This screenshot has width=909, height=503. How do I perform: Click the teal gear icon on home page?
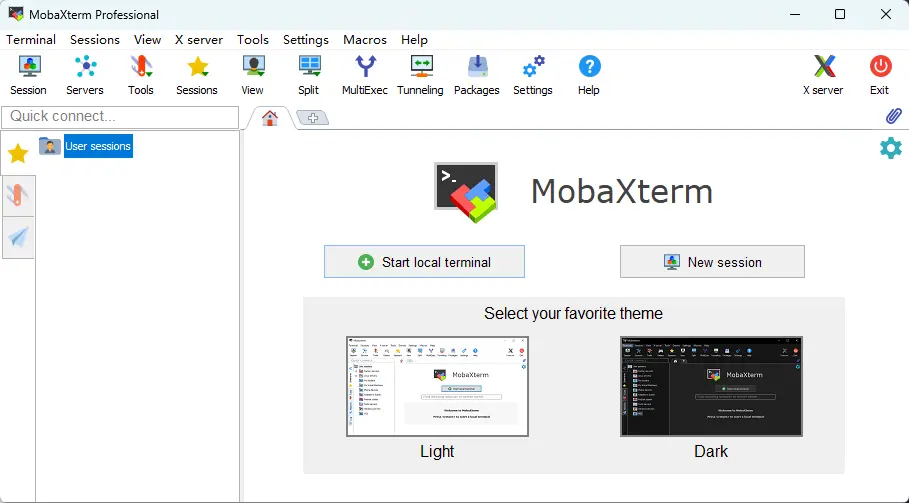pos(890,148)
